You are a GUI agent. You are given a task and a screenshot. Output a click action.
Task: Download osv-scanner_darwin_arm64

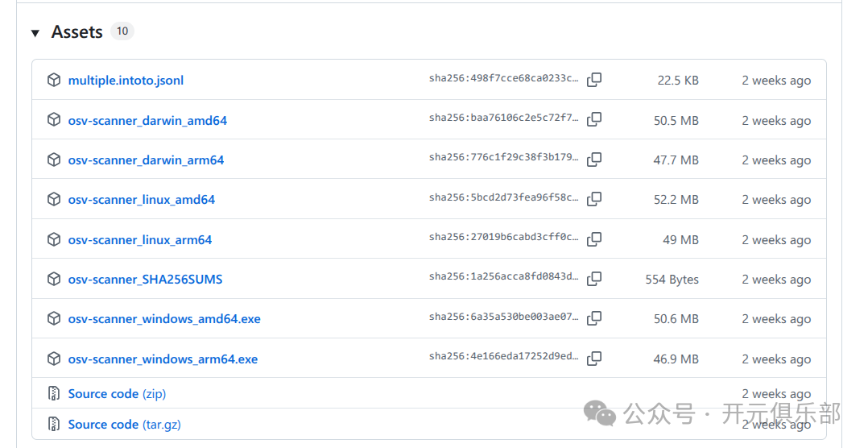[x=147, y=160]
